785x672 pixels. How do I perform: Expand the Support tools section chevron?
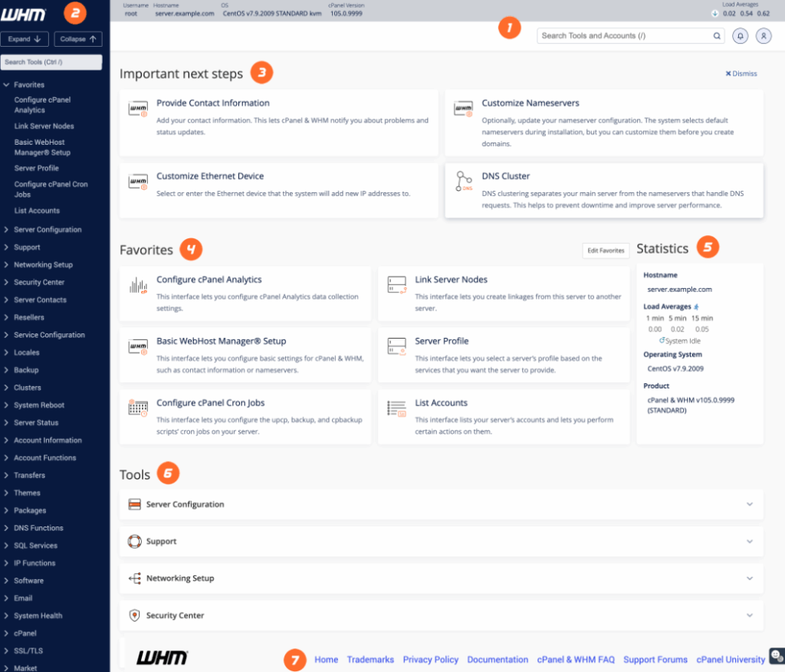tap(750, 542)
